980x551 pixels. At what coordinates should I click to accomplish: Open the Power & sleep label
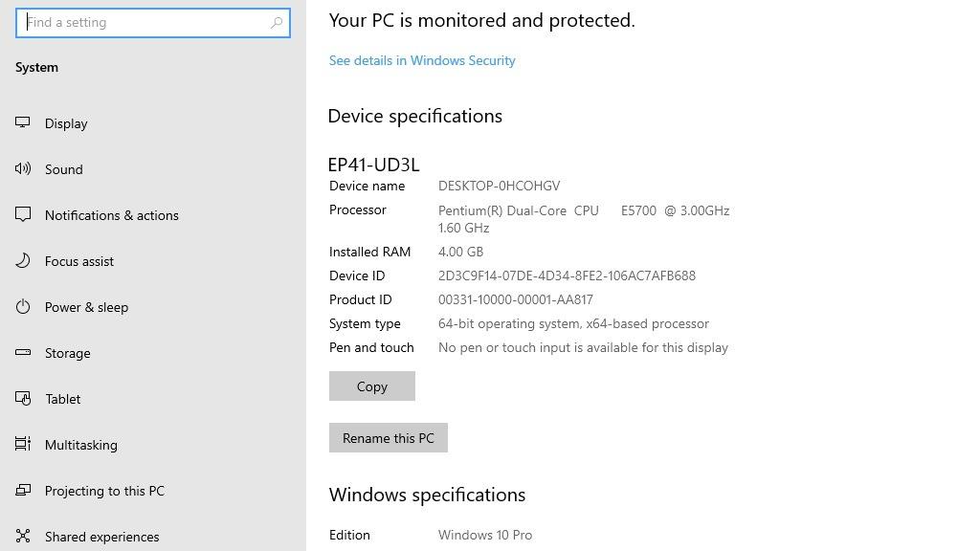point(86,307)
